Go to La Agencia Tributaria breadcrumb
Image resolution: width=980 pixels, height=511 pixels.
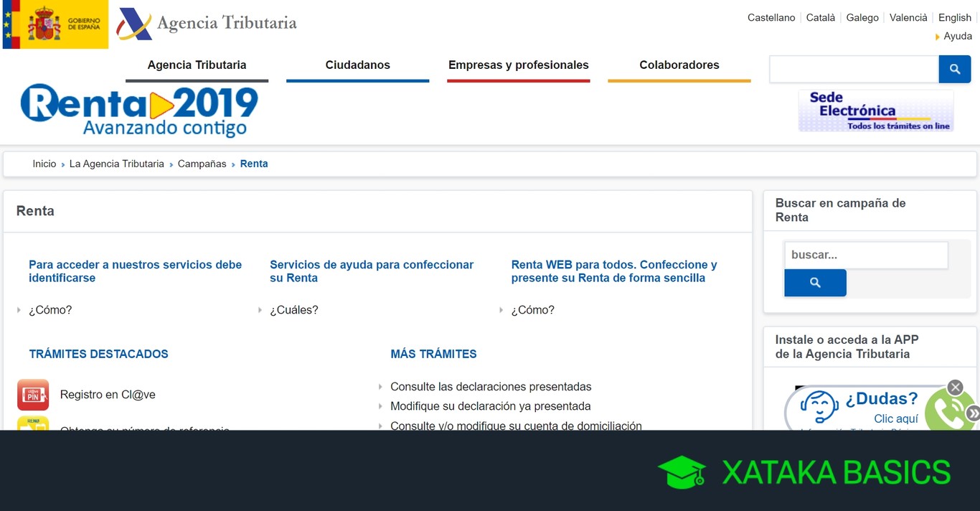[x=117, y=164]
